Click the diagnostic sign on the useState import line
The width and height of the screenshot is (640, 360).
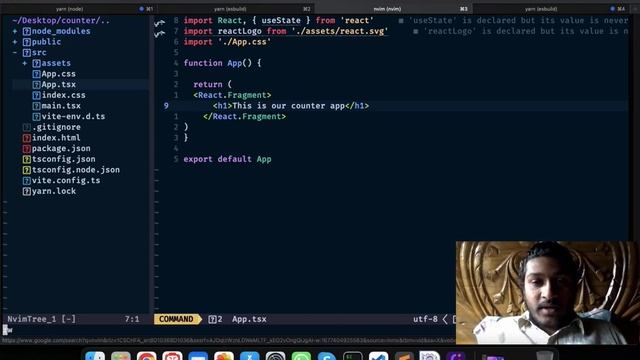[160, 23]
